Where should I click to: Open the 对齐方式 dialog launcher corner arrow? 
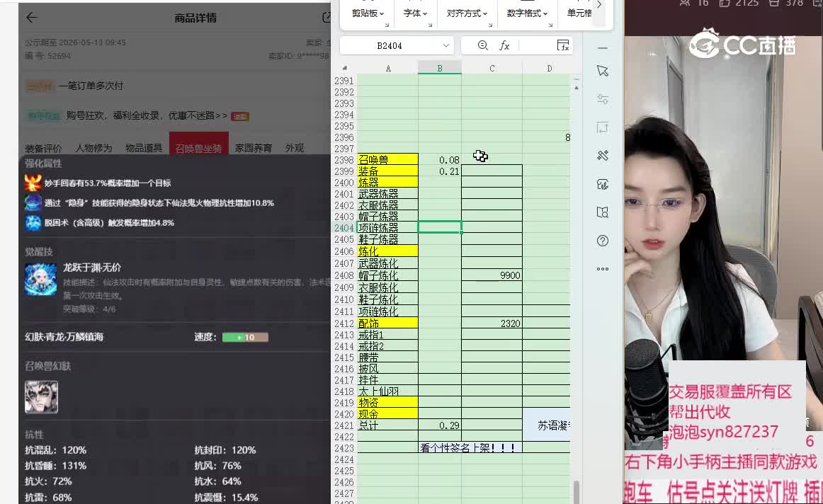pos(489,25)
